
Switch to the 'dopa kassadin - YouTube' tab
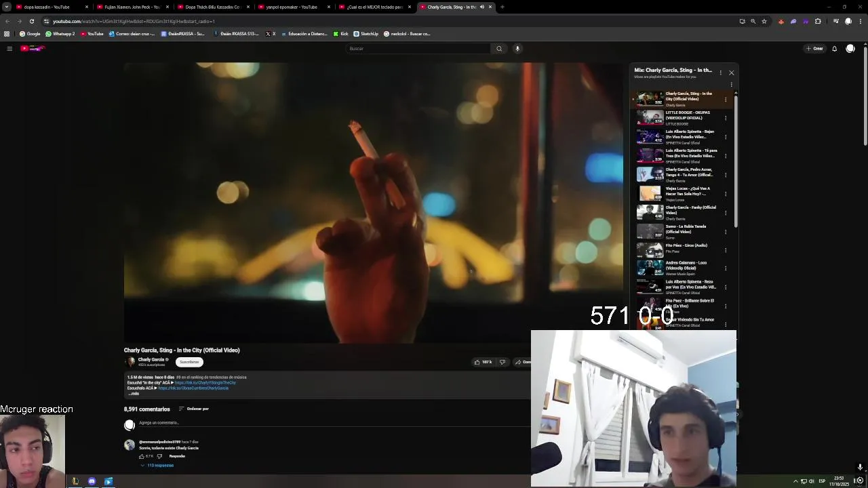click(52, 7)
